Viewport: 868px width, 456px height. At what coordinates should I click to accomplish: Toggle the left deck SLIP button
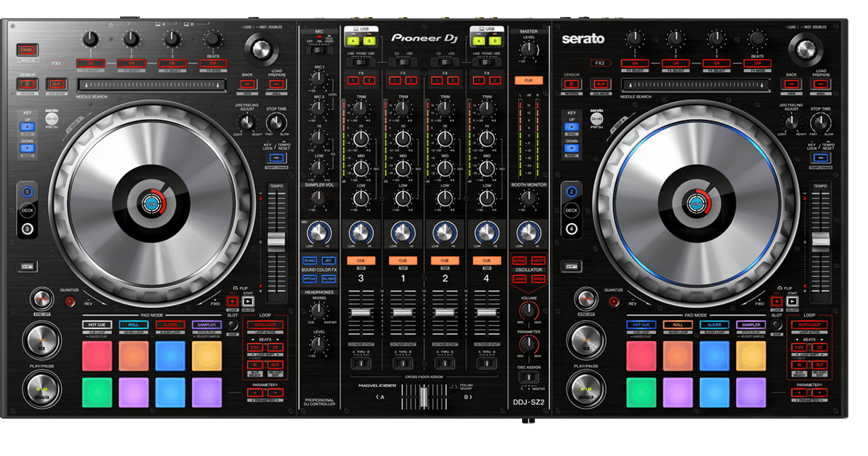[56, 84]
